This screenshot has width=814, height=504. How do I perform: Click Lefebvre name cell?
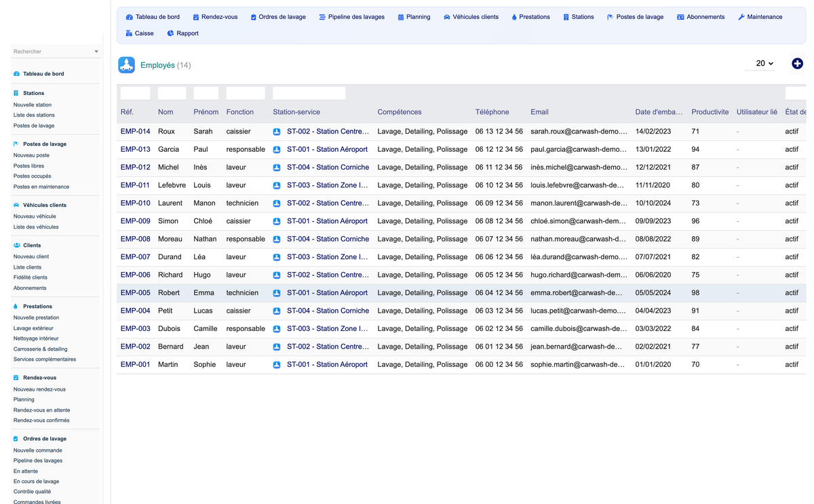[x=172, y=185]
